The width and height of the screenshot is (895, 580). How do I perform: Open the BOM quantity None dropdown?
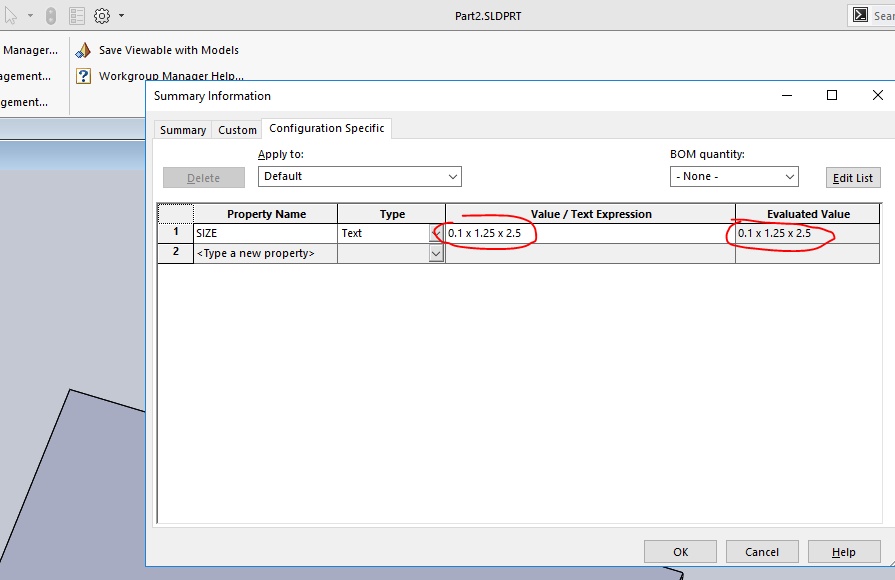[x=734, y=176]
